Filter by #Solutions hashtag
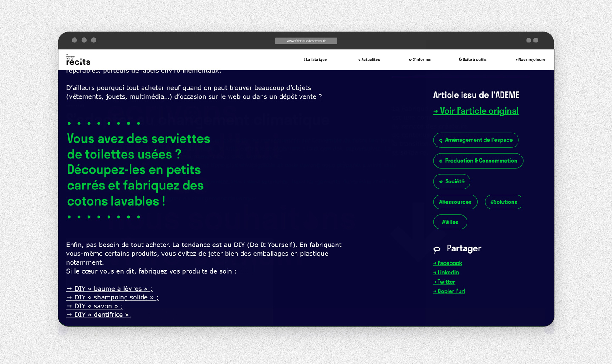Viewport: 612px width, 364px height. [x=504, y=202]
